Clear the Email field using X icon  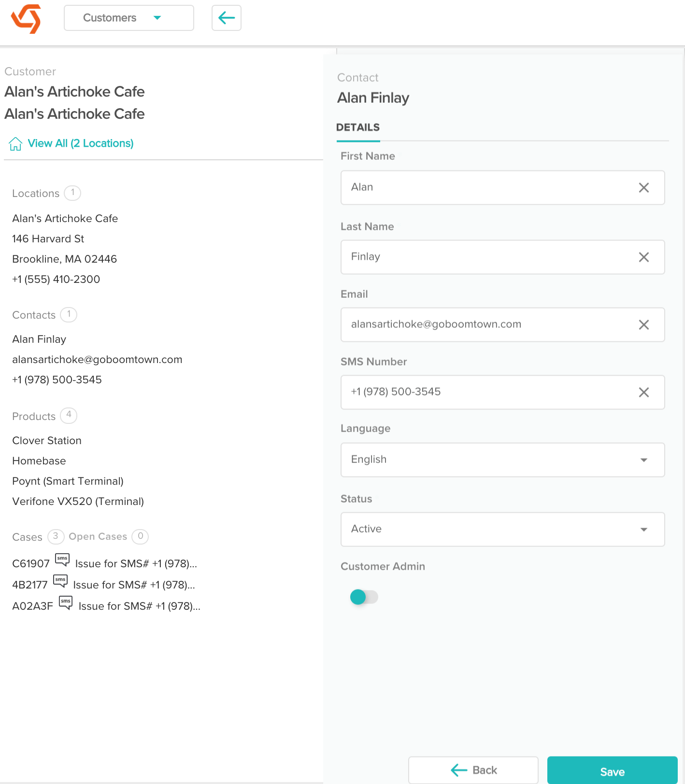coord(643,325)
